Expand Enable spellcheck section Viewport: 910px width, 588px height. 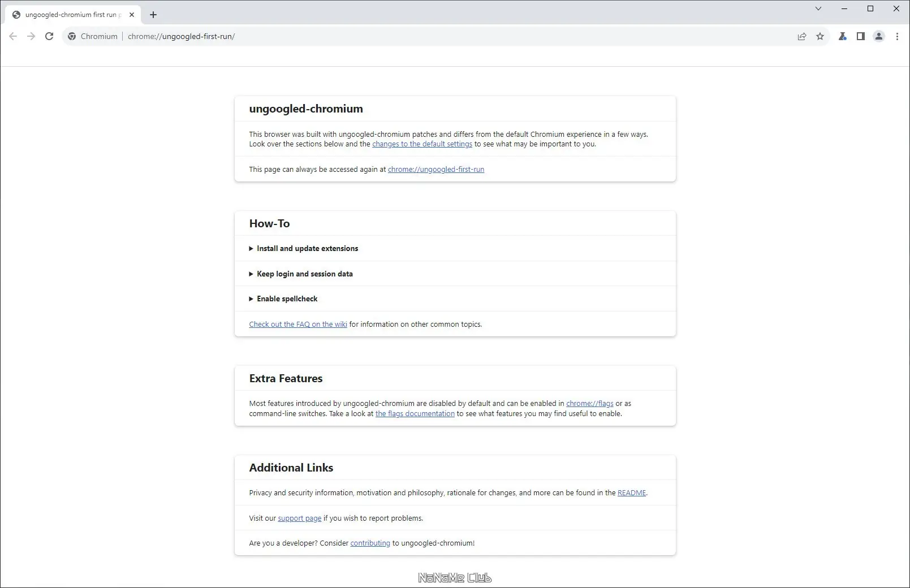(287, 299)
